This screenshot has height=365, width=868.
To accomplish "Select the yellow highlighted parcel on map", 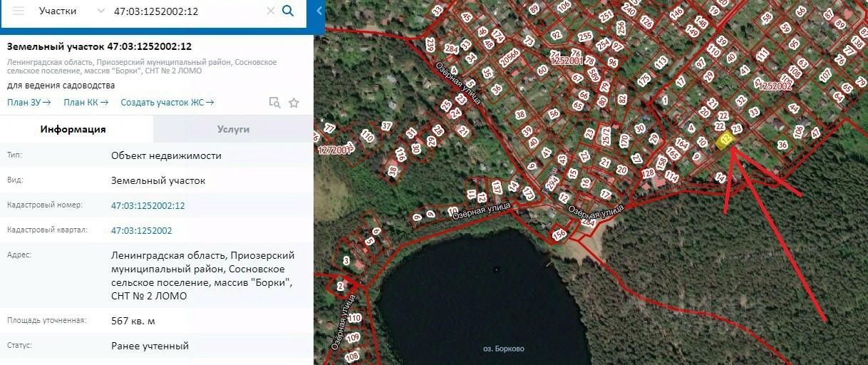I will (x=725, y=140).
